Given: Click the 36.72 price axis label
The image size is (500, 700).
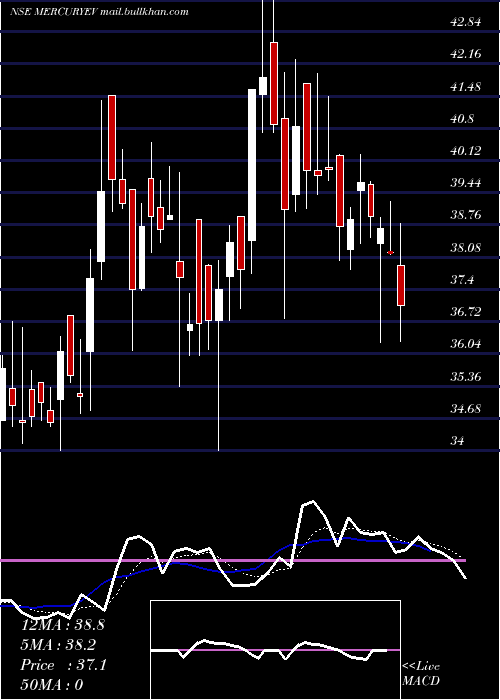Looking at the screenshot, I should pos(466,312).
